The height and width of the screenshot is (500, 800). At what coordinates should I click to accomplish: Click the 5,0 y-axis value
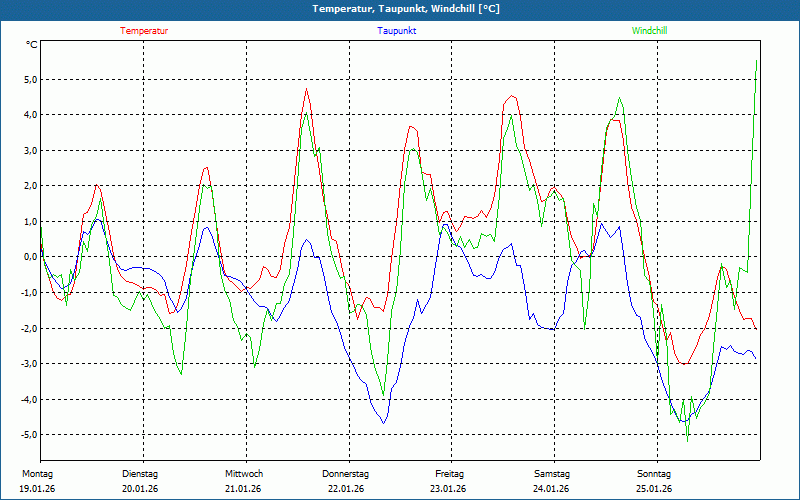coord(29,80)
